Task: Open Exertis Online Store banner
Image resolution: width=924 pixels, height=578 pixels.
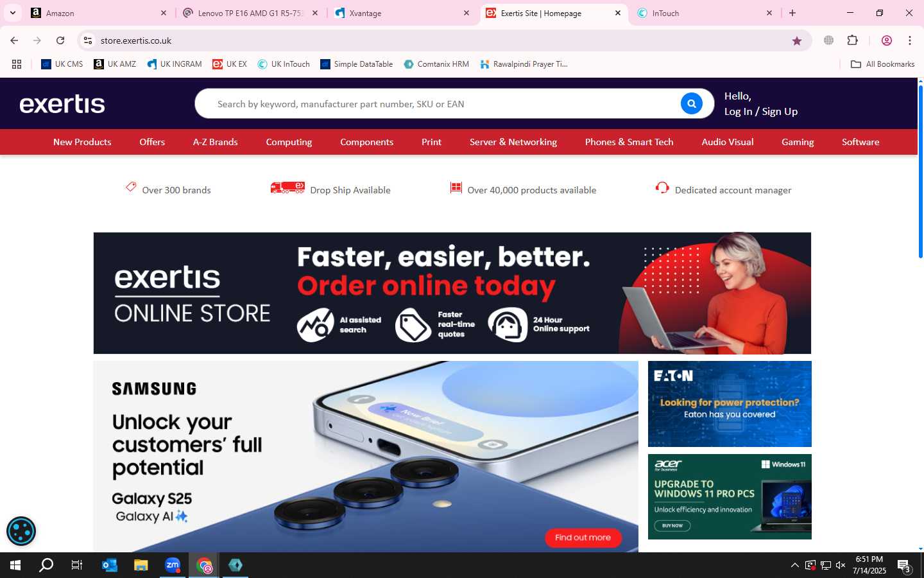Action: click(452, 293)
